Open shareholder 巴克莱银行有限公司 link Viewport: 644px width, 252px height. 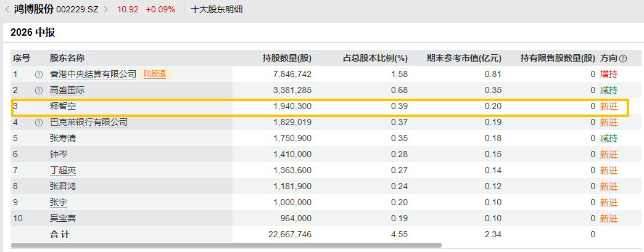[89, 123]
